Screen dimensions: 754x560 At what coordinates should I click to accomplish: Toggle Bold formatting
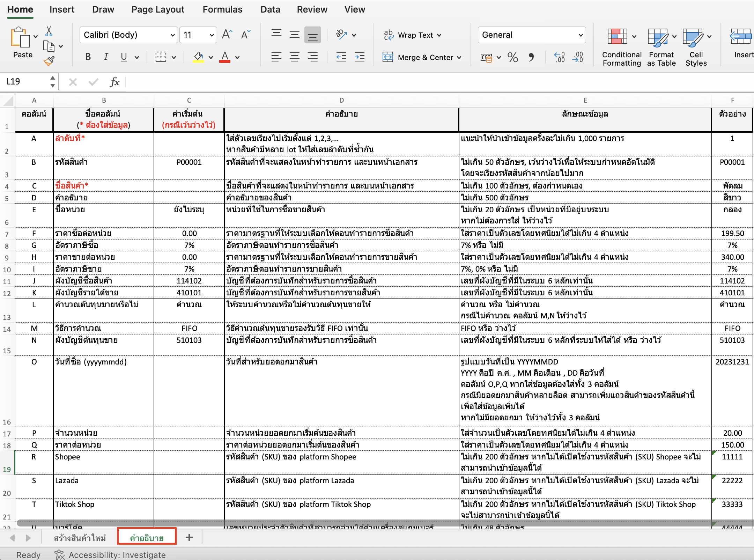[x=88, y=57]
